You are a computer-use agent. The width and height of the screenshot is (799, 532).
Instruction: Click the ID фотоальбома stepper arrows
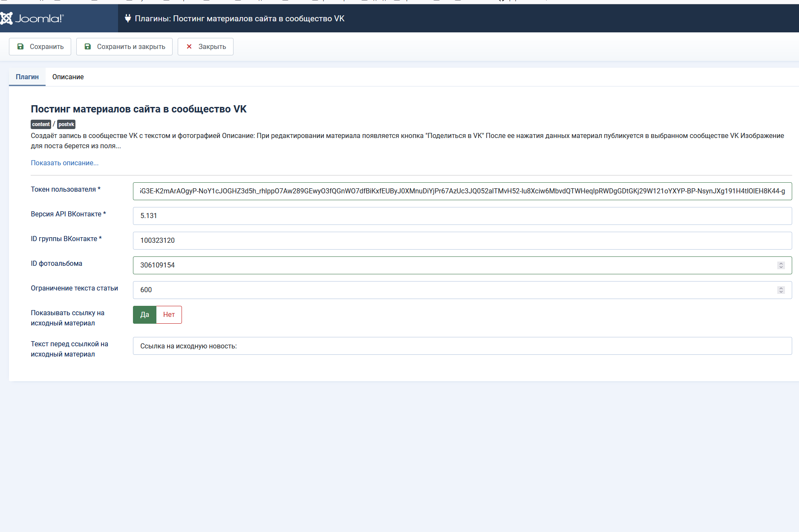(781, 265)
